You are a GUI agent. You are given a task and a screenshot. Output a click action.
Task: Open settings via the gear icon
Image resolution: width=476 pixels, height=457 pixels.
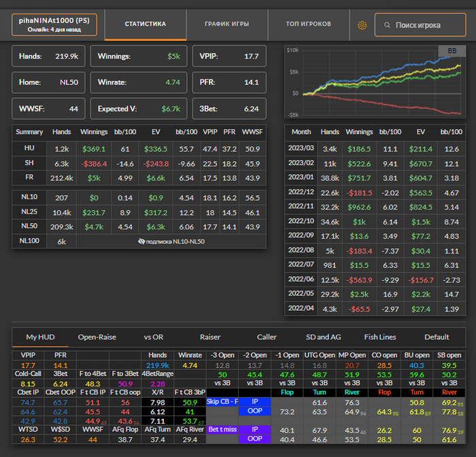pos(362,25)
